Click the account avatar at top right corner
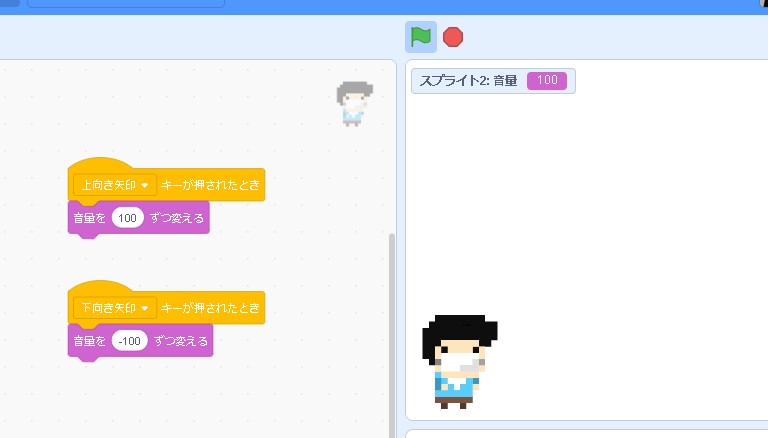 [763, 3]
